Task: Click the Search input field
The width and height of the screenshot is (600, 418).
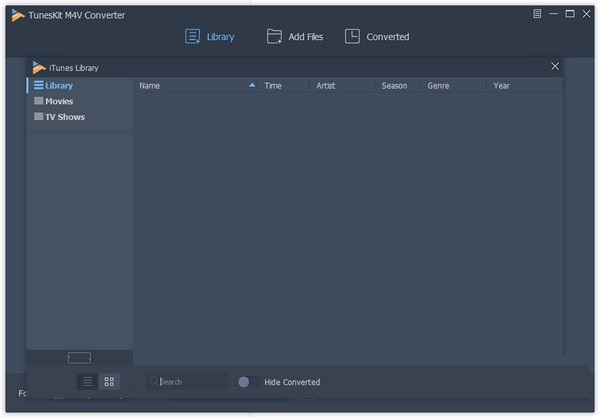Action: coord(187,382)
